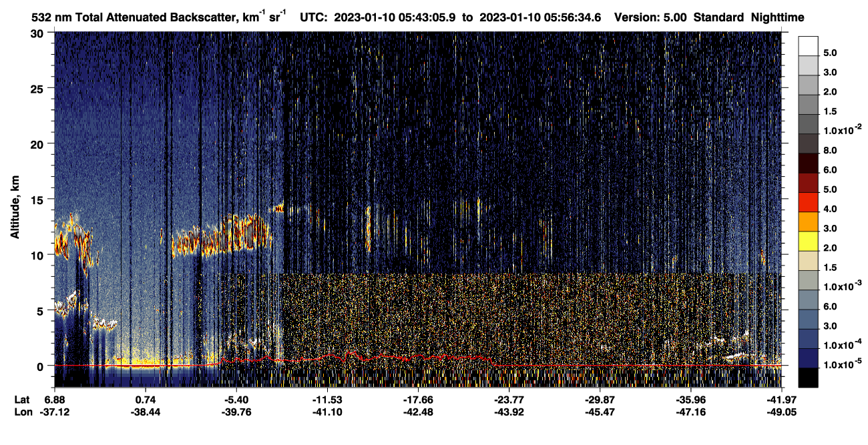Click the longitude value '-38.44'
The width and height of the screenshot is (868, 445).
146,412
